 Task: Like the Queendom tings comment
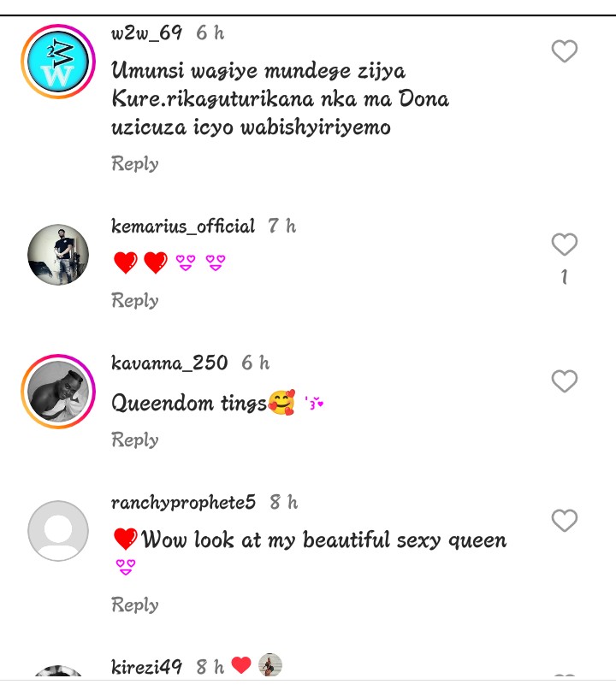(565, 381)
